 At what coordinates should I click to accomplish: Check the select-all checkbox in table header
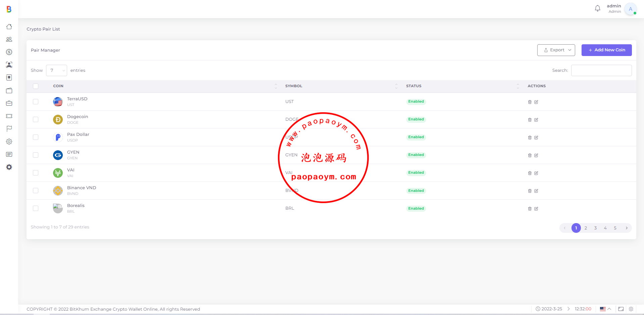[36, 86]
